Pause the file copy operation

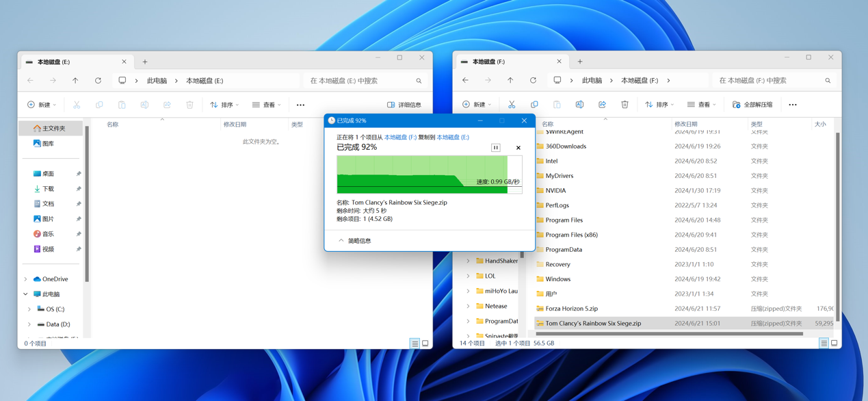(496, 147)
